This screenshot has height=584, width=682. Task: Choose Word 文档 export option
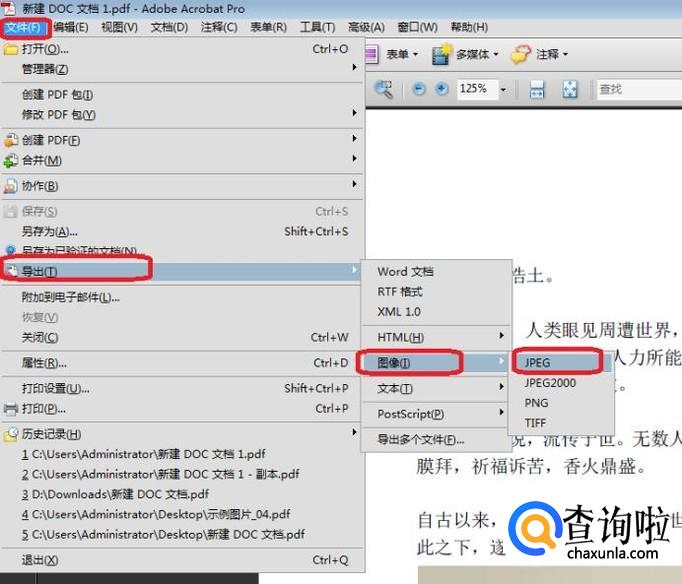click(x=405, y=271)
